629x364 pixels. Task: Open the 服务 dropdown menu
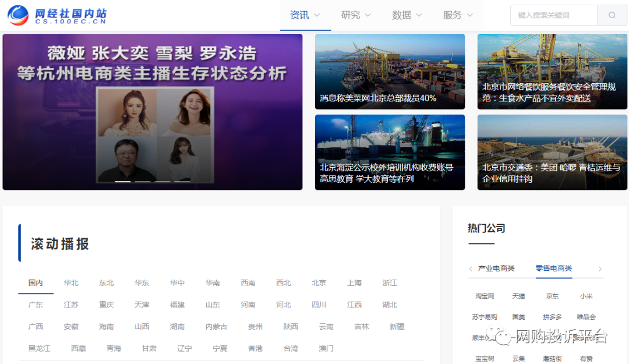(x=458, y=15)
